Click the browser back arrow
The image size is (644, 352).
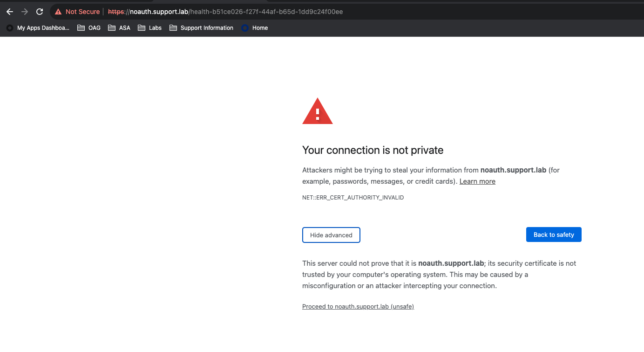[x=10, y=12]
